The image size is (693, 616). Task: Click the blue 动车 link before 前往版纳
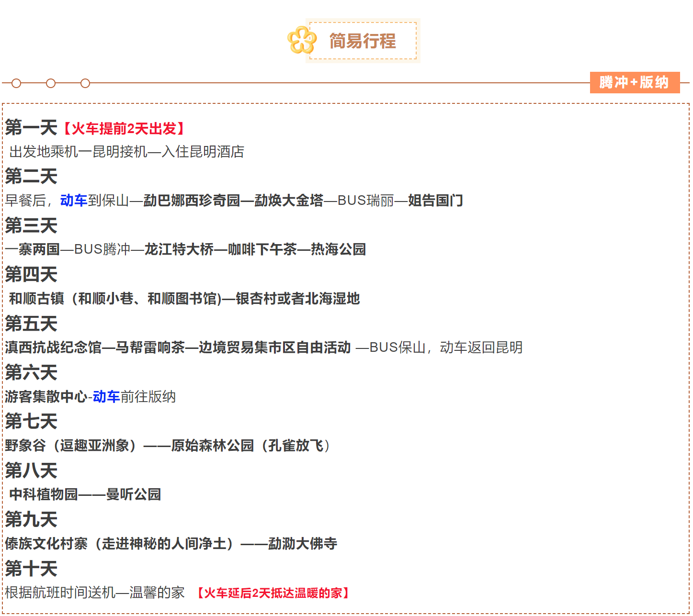point(106,397)
